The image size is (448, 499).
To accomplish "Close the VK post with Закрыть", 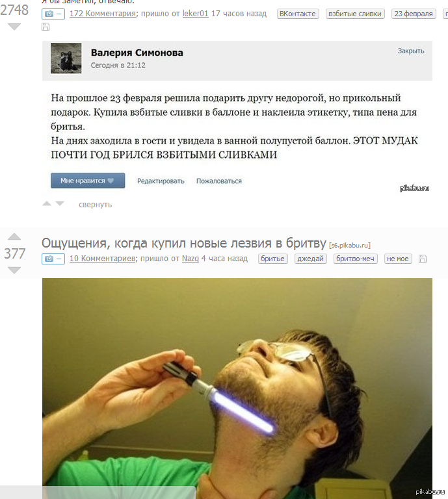I will tap(411, 51).
